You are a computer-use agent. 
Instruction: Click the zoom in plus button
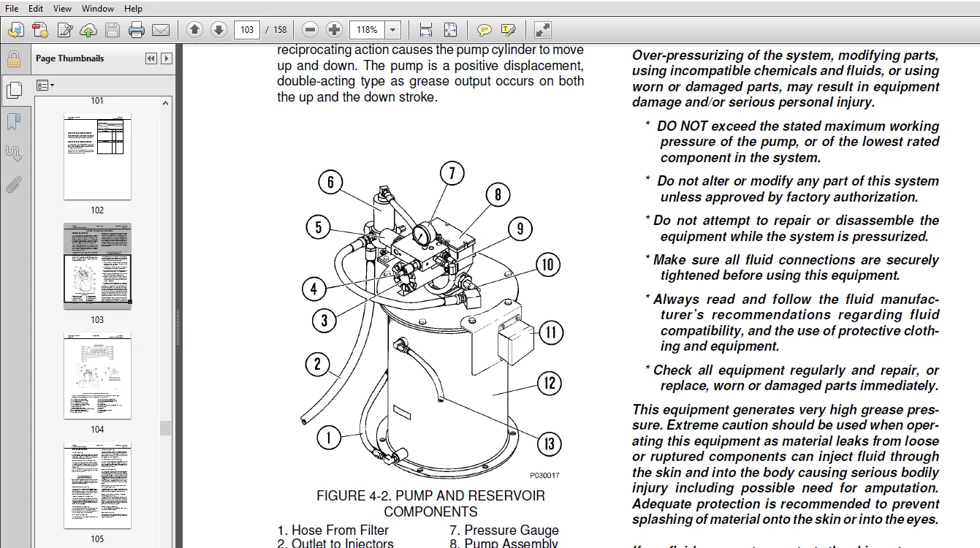[334, 30]
